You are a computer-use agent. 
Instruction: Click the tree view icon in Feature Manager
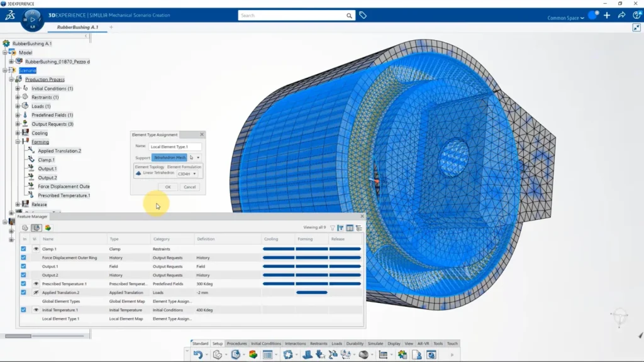click(x=359, y=228)
